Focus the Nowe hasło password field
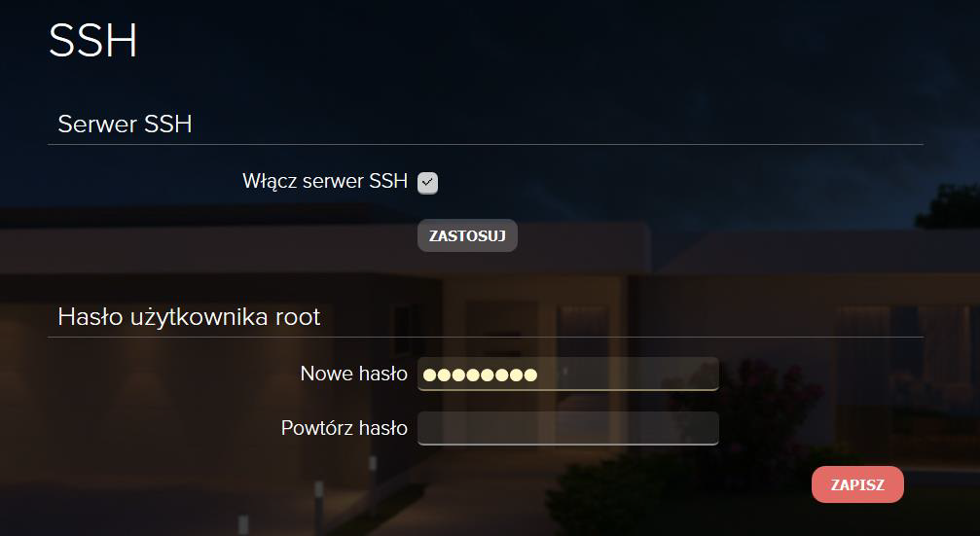 pos(568,375)
